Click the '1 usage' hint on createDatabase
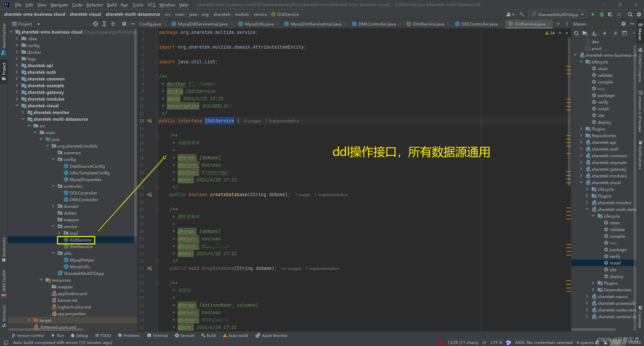Image resolution: width=644 pixels, height=346 pixels. point(302,194)
